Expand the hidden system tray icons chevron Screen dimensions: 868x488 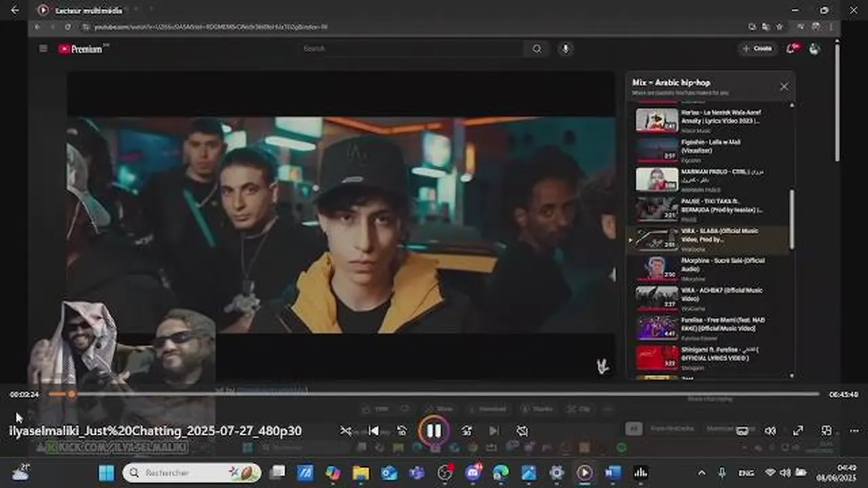point(702,472)
